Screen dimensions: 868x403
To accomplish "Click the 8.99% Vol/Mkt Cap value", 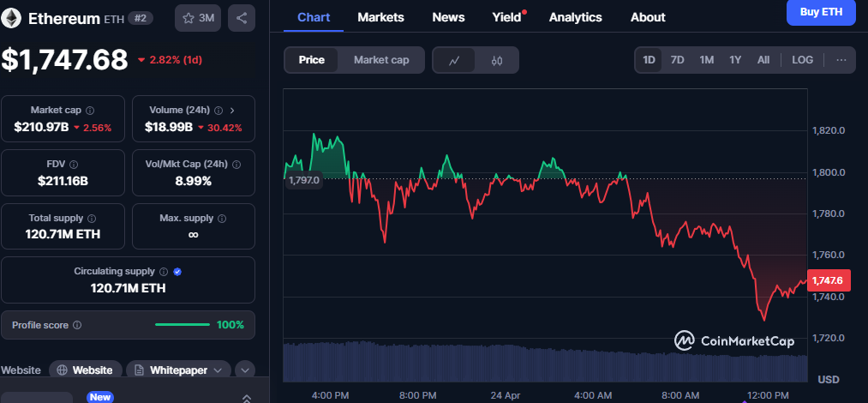I will pos(193,180).
